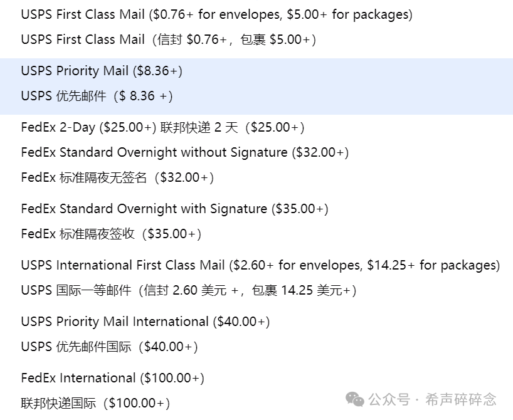Click the 公众号 · 希声碎碎念 watermark text
The height and width of the screenshot is (420, 513).
coord(432,399)
